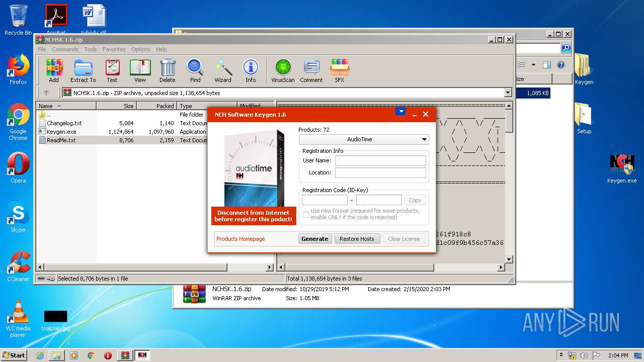Run VirusScan from the toolbar
This screenshot has width=644, height=362.
tap(283, 70)
